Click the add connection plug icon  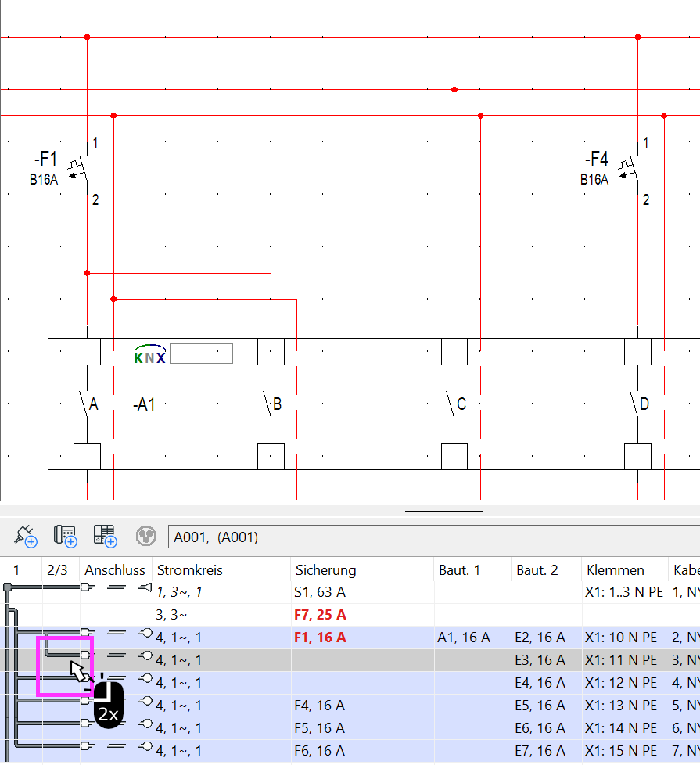tap(25, 536)
